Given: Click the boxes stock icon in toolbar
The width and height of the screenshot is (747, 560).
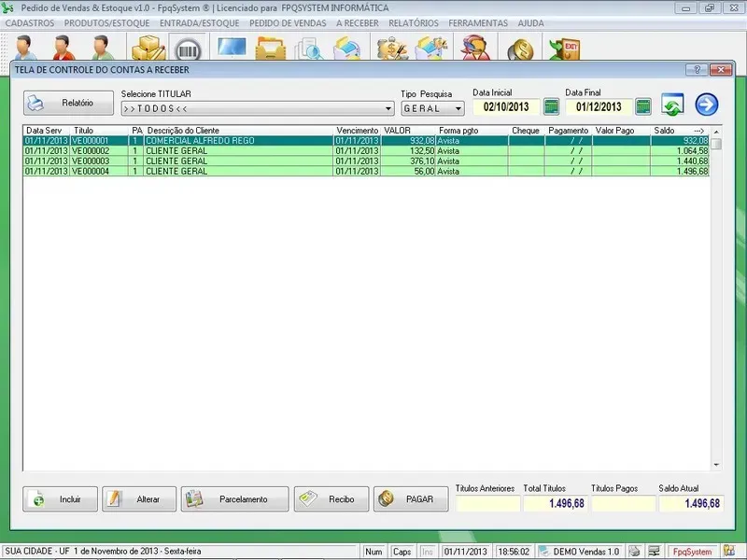Looking at the screenshot, I should [148, 49].
